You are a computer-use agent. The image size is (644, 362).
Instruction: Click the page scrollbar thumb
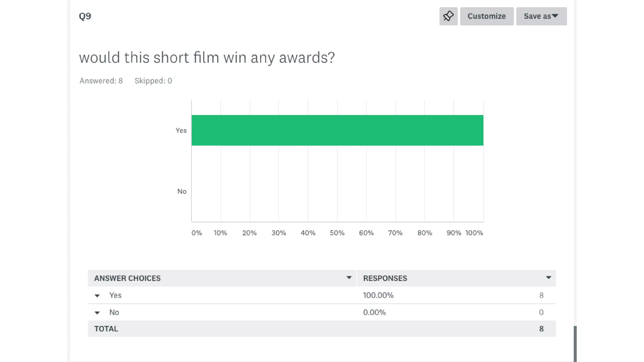pyautogui.click(x=575, y=344)
